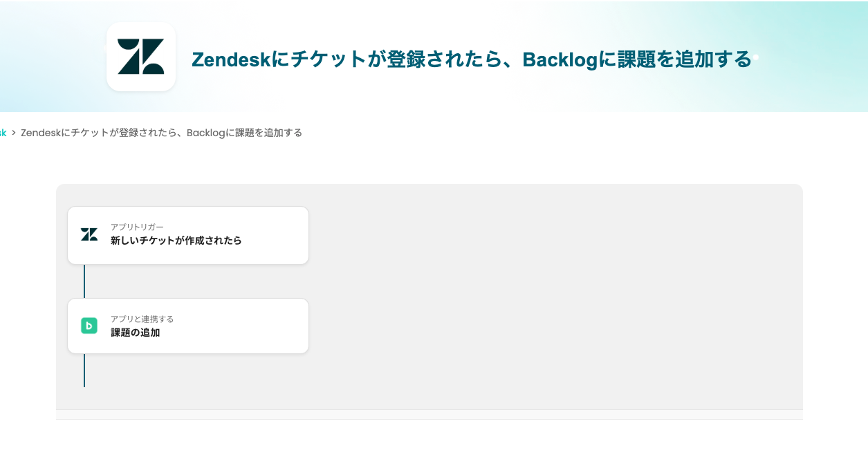
Task: Click the breadcrumb text 'Zendeskにチケットが登録されたら、Backlogに課題を追加する'
Action: coord(162,133)
